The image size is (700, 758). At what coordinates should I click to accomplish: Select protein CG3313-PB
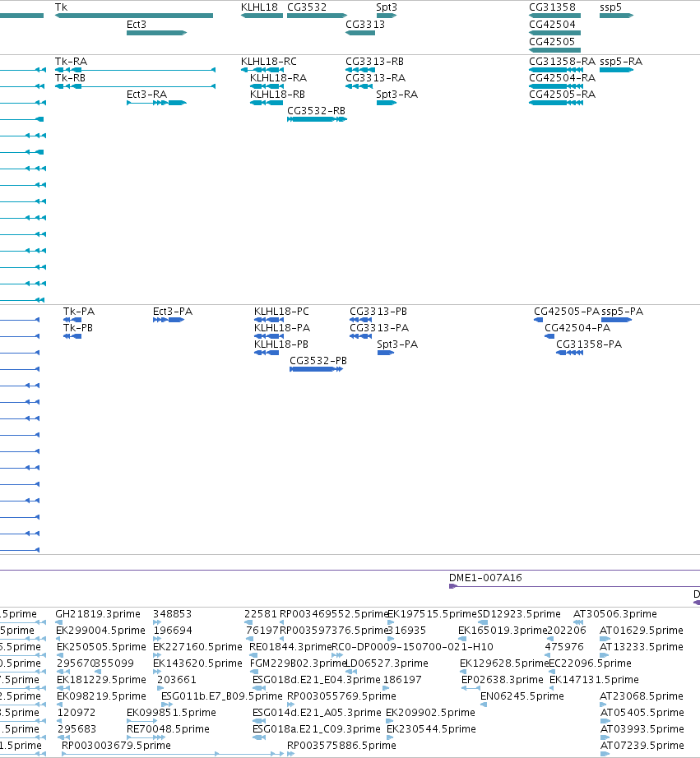(x=361, y=320)
